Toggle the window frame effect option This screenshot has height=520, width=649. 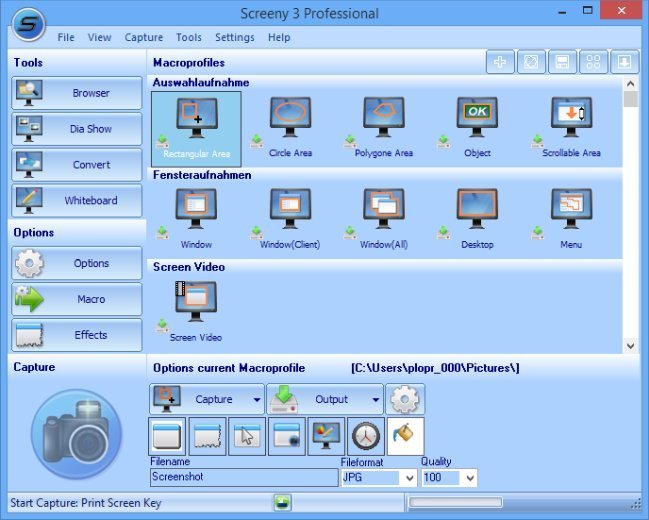[167, 436]
